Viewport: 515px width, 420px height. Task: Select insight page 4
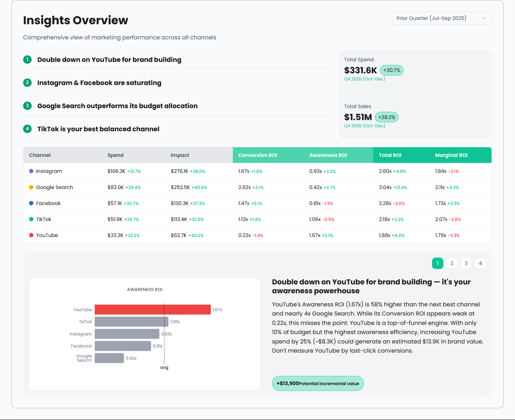pos(480,263)
